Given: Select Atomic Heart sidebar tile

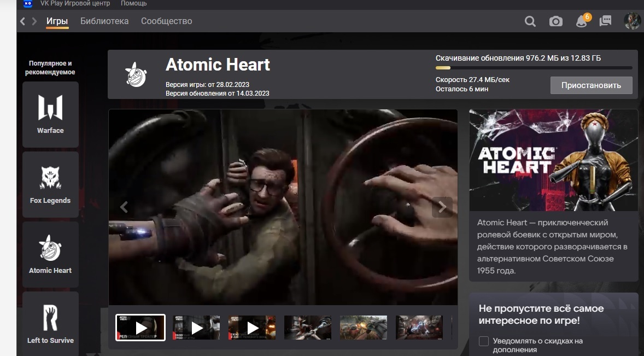Looking at the screenshot, I should pyautogui.click(x=50, y=255).
